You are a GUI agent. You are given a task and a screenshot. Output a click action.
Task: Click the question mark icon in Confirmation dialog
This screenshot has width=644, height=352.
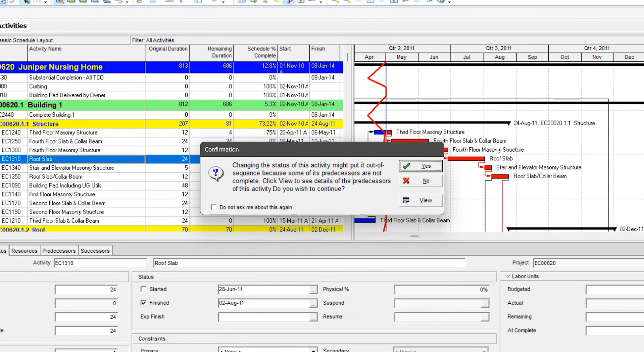(216, 174)
